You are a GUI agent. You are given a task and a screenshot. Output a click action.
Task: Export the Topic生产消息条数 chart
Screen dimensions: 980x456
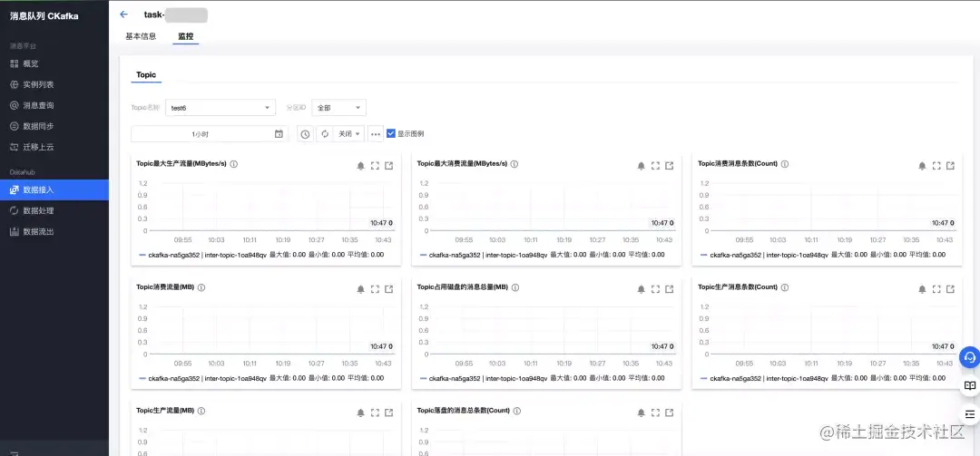[x=951, y=289]
